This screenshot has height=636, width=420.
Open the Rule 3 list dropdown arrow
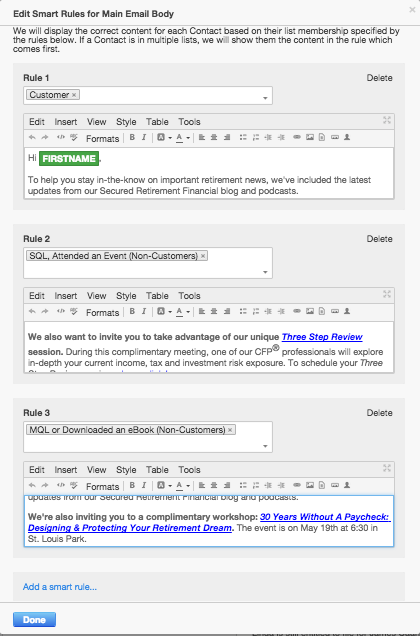click(x=265, y=446)
